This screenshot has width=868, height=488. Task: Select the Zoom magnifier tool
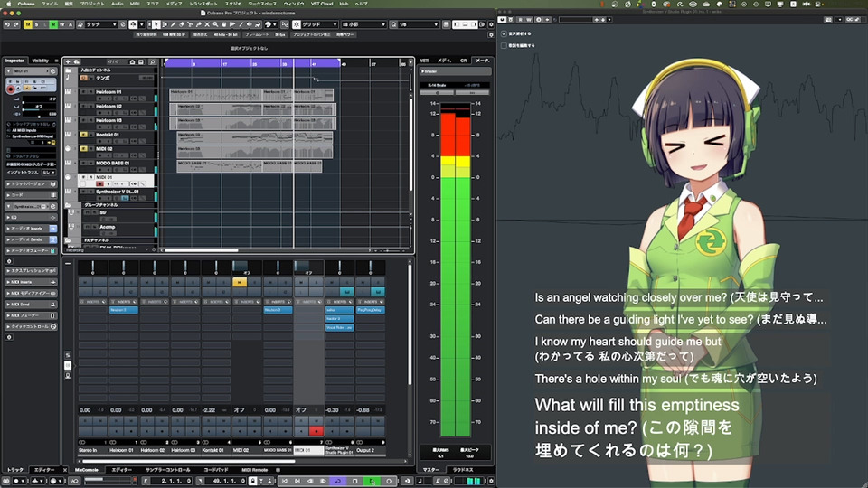pyautogui.click(x=216, y=25)
